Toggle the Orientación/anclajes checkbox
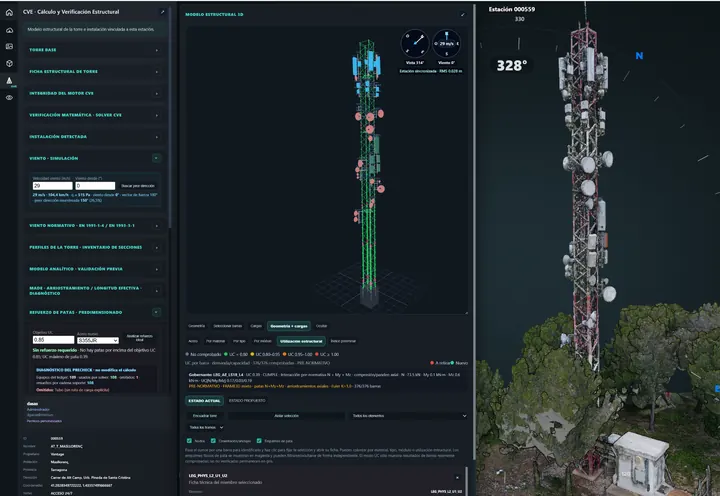The height and width of the screenshot is (496, 720). click(x=213, y=440)
